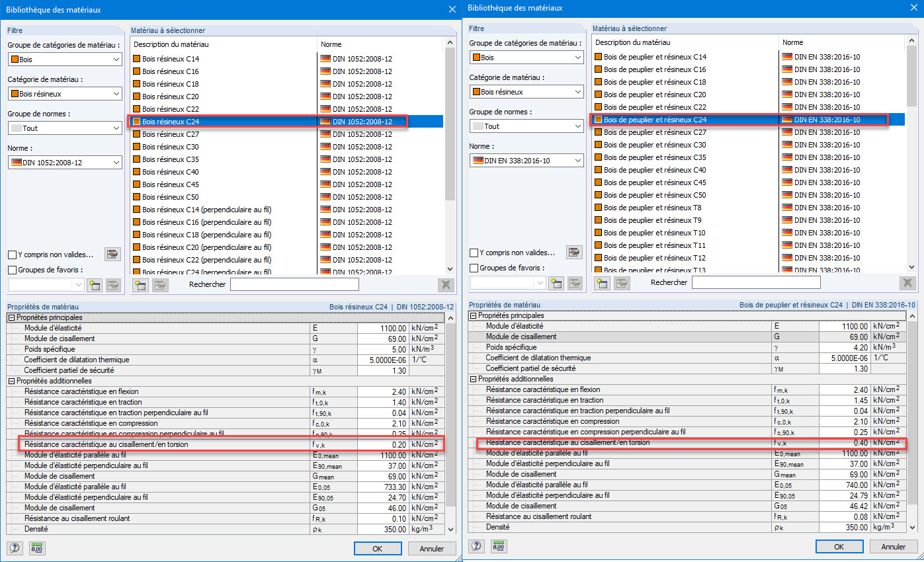Click the invalid-materials filter icon in DIN 1052 dialog

[113, 254]
